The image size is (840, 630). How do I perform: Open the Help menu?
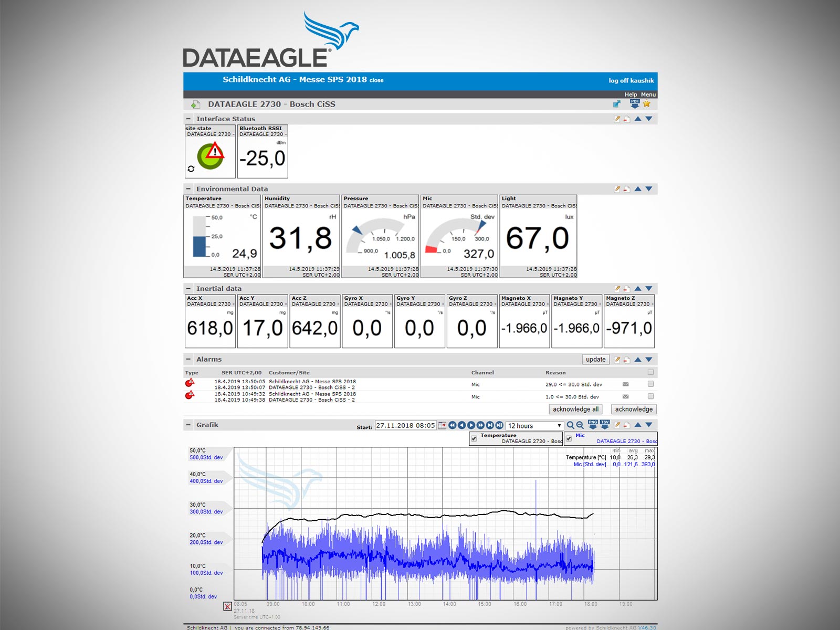click(631, 94)
